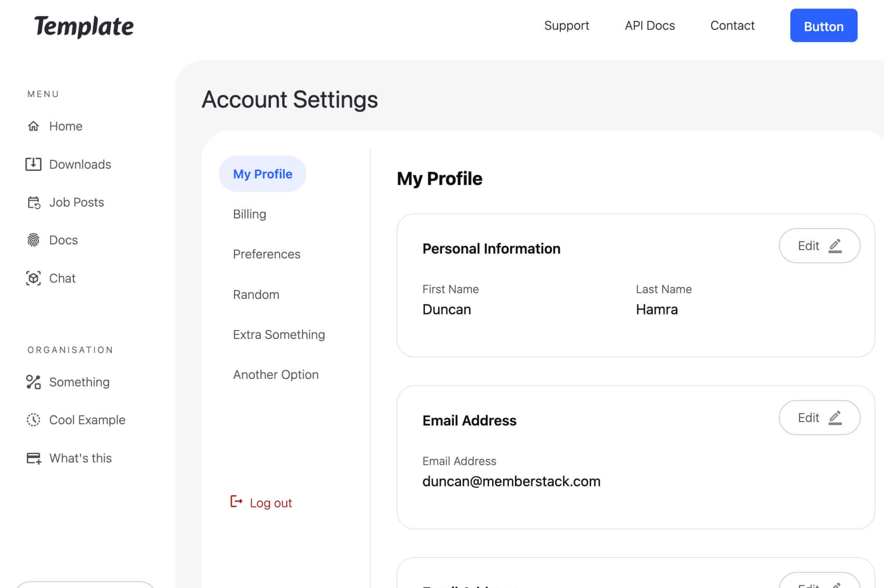The image size is (884, 588).
Task: Select the Random tab
Action: (256, 294)
